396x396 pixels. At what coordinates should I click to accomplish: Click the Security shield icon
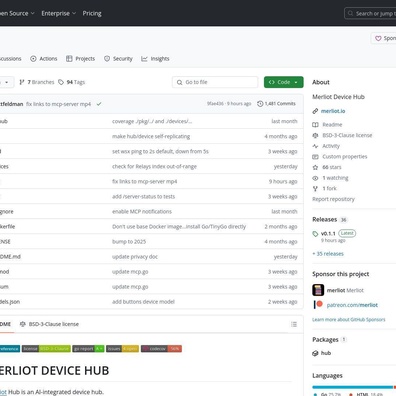107,59
